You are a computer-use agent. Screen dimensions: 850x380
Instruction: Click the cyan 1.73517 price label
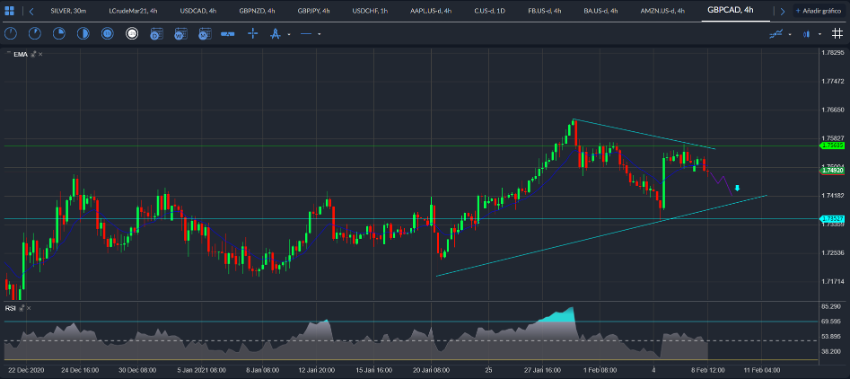coord(833,218)
